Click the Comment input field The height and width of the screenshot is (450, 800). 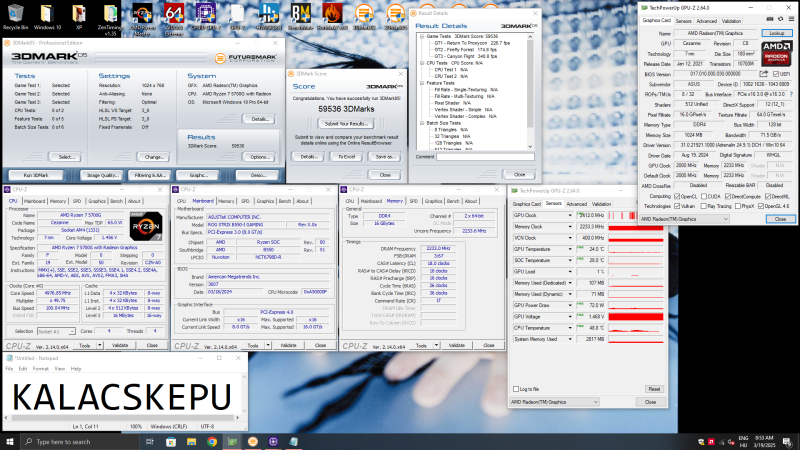point(485,157)
